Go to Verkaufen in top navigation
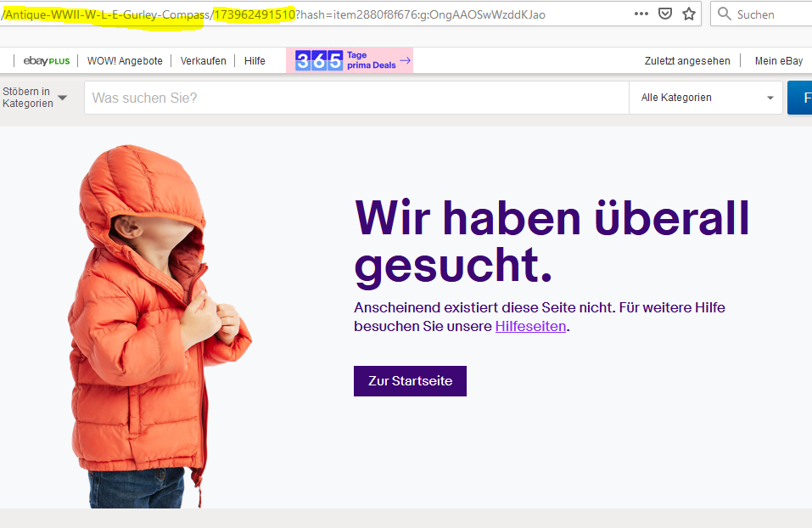This screenshot has width=812, height=528. point(203,61)
